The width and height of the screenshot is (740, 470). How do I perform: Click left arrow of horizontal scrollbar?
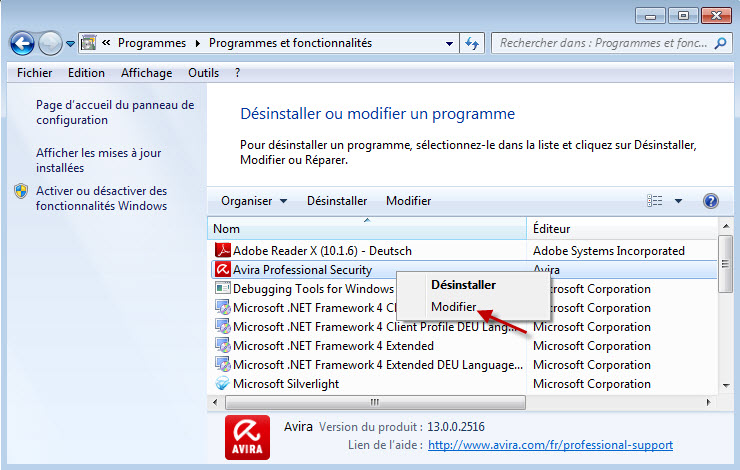215,403
